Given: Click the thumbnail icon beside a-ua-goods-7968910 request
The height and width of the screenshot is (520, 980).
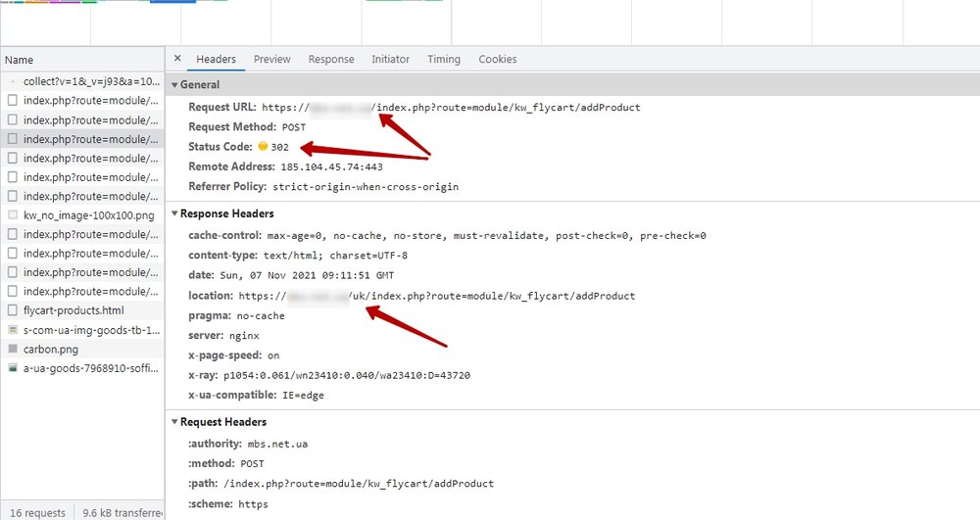Looking at the screenshot, I should pos(12,368).
